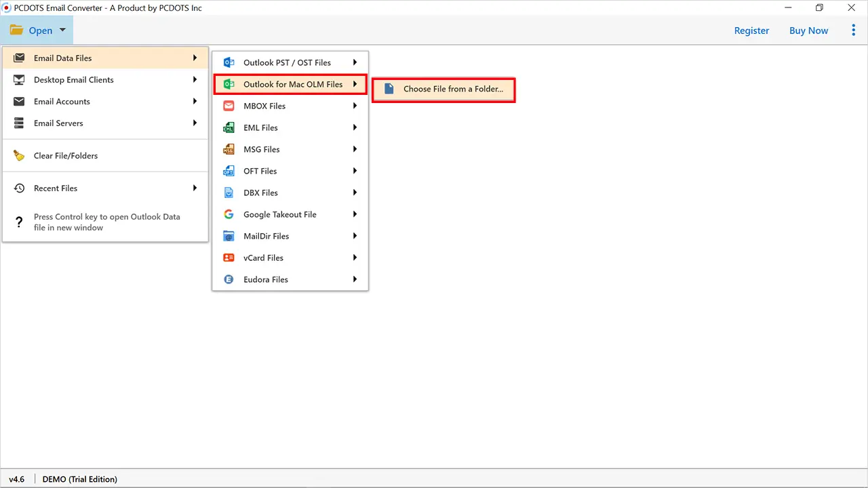Click the Clear File/Folders broom icon

point(19,155)
